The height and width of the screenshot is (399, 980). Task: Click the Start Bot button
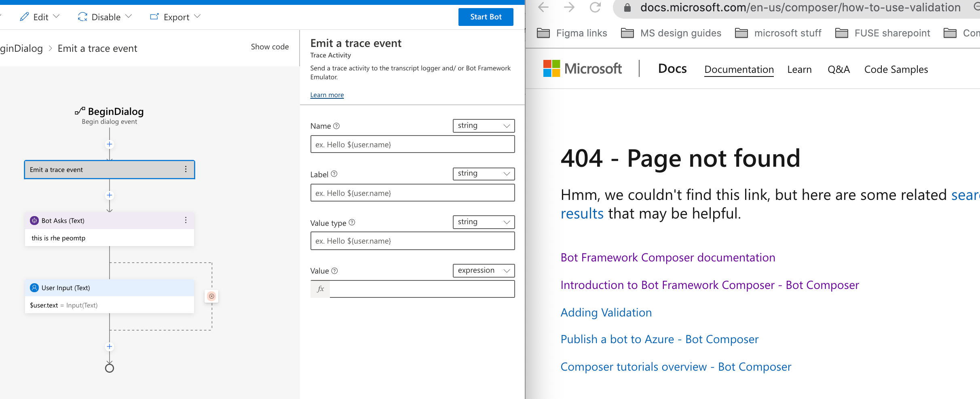coord(486,17)
